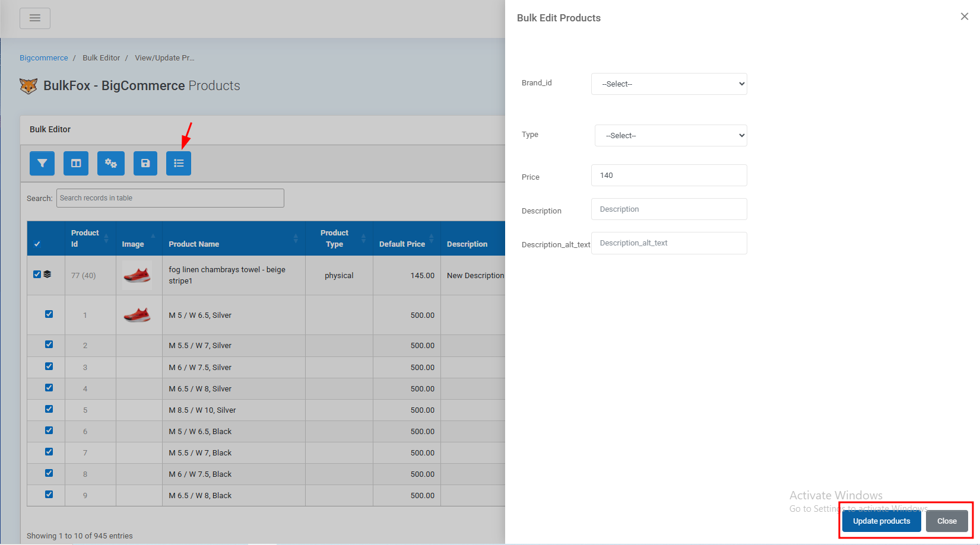Screen dimensions: 980x545
Task: Uncheck the checkbox for product 77 (40)
Action: (37, 275)
